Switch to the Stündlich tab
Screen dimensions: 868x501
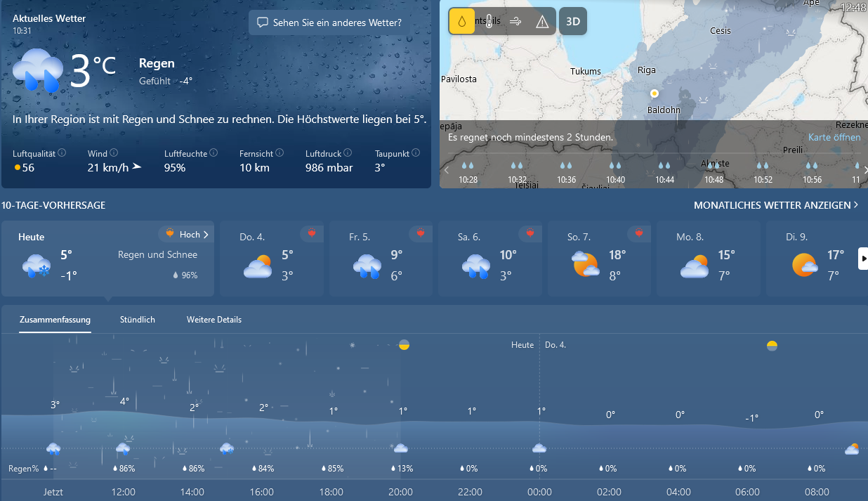coord(138,320)
